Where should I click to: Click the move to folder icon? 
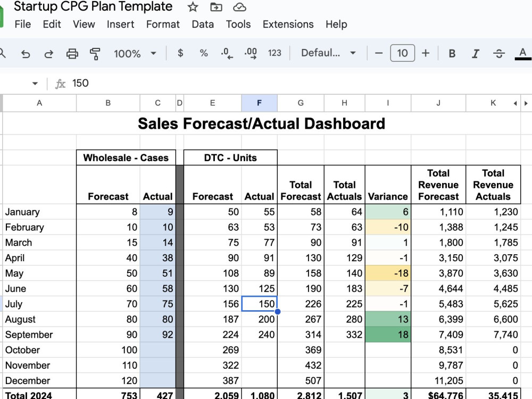click(x=216, y=7)
